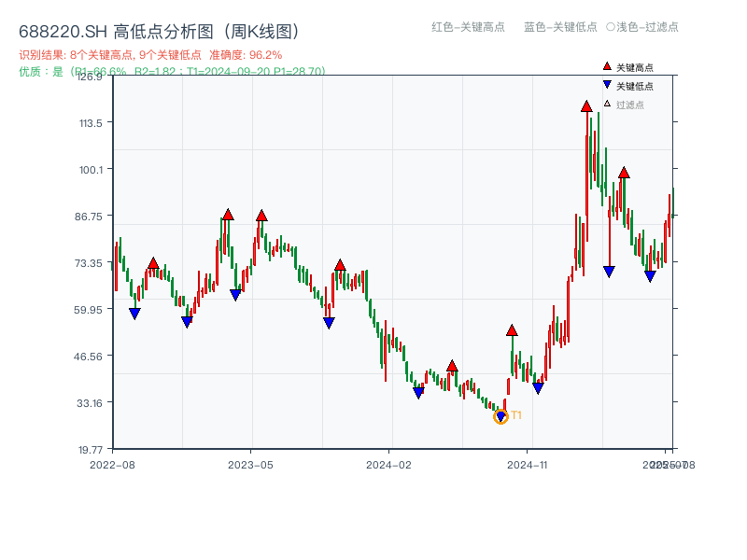Viewport: 747px width, 560px height.
Task: Click the orange circled T1 marker
Action: (x=500, y=416)
